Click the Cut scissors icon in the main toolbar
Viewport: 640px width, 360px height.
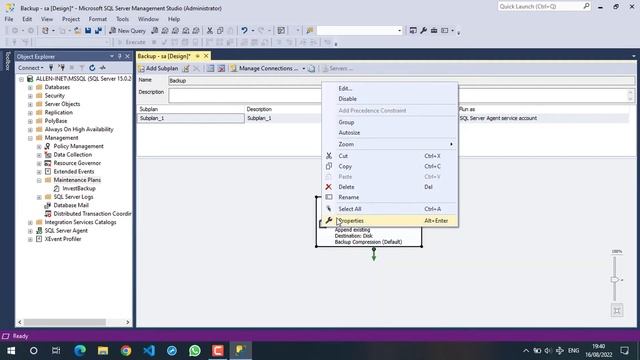click(x=209, y=31)
